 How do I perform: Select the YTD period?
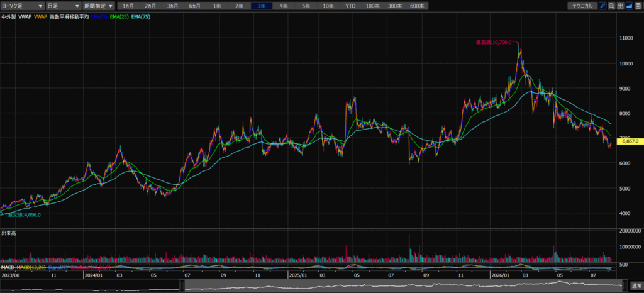pyautogui.click(x=350, y=6)
